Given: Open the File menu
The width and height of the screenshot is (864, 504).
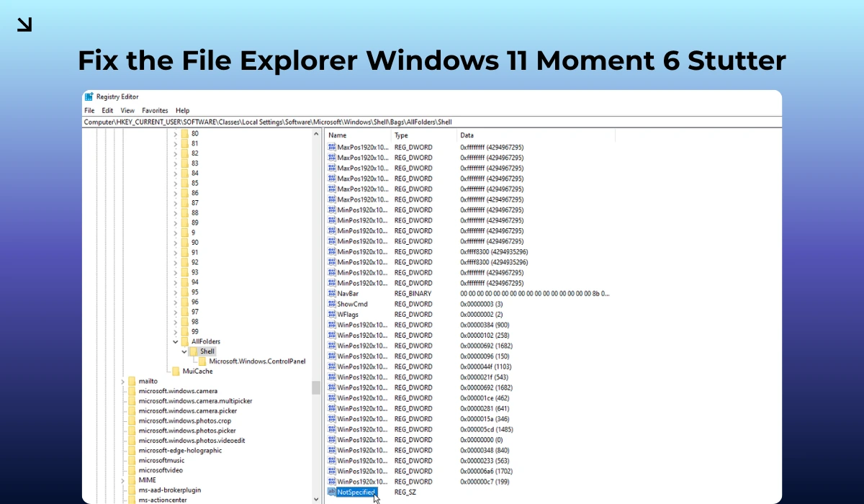Looking at the screenshot, I should click(89, 110).
